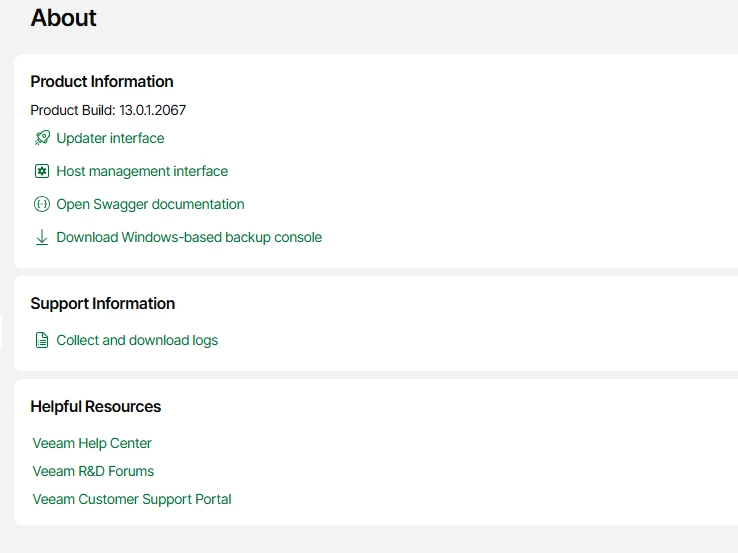The width and height of the screenshot is (738, 553).
Task: Open the Host management interface link
Action: pyautogui.click(x=142, y=171)
